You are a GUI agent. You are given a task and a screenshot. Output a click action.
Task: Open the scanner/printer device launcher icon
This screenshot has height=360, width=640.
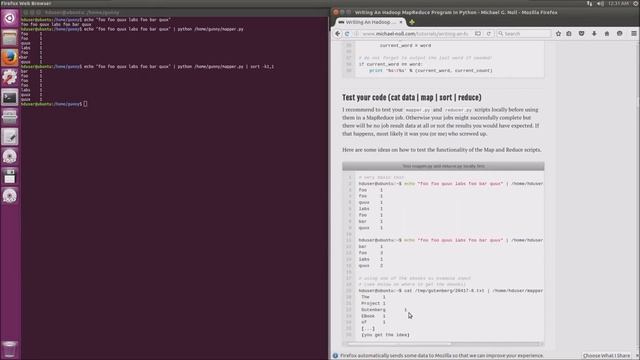click(x=10, y=117)
